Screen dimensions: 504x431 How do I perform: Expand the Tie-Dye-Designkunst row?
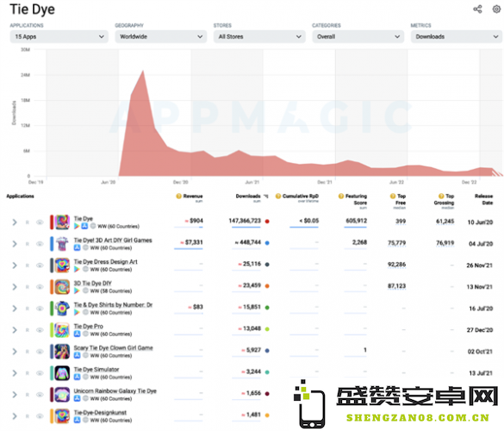pyautogui.click(x=15, y=416)
